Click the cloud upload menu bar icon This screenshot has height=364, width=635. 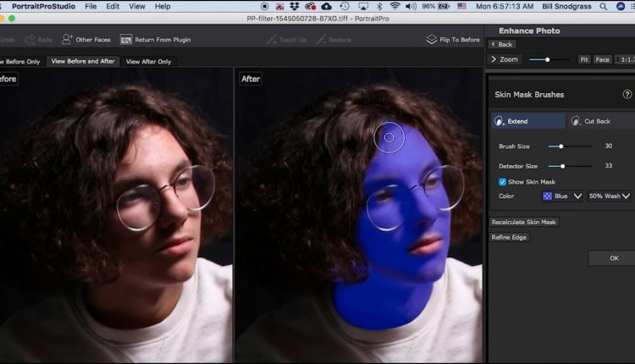(327, 7)
